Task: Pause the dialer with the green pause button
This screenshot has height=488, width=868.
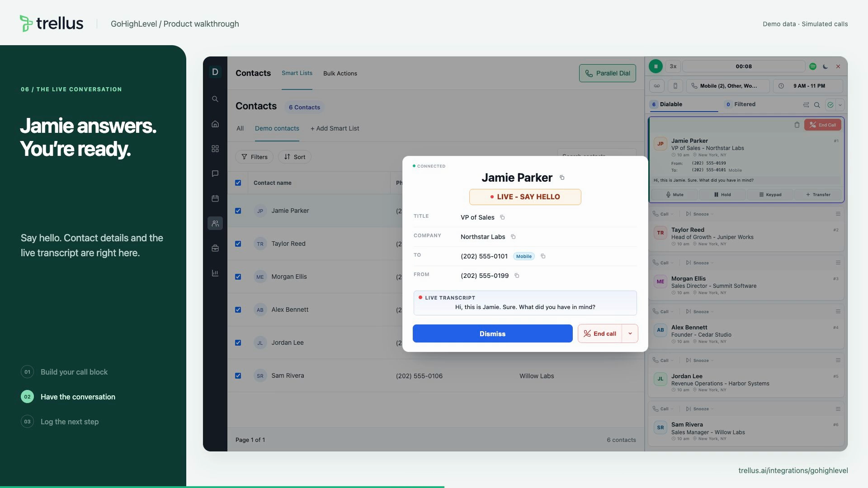Action: [x=656, y=66]
